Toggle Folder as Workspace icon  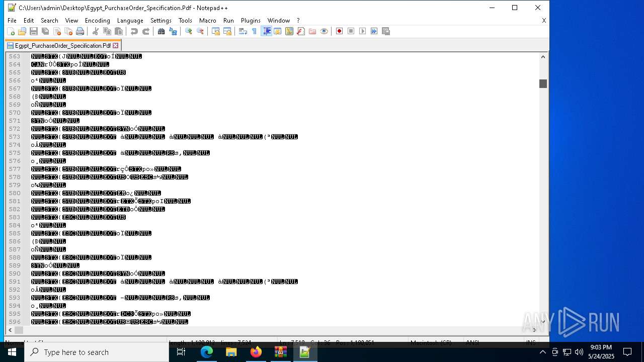[x=312, y=31]
